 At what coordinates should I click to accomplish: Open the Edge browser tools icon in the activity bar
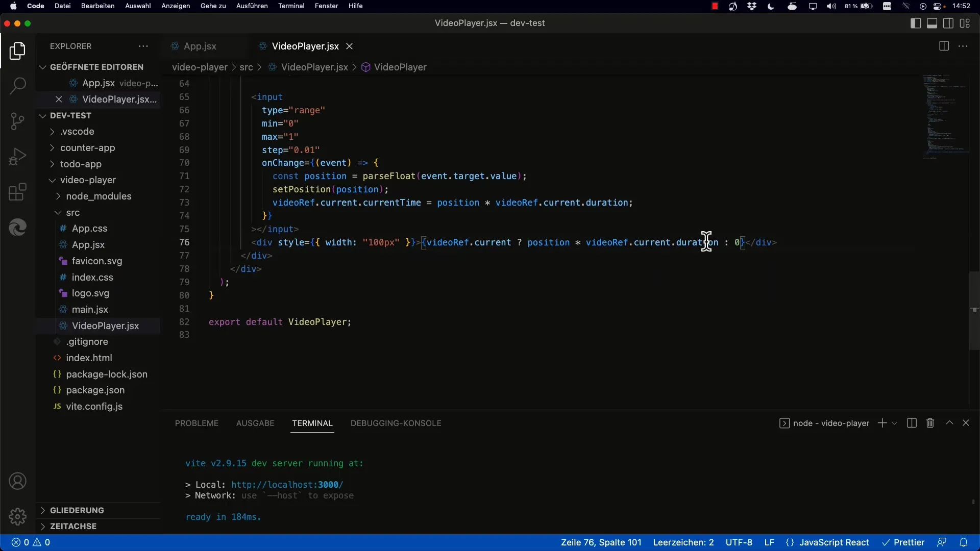(17, 227)
